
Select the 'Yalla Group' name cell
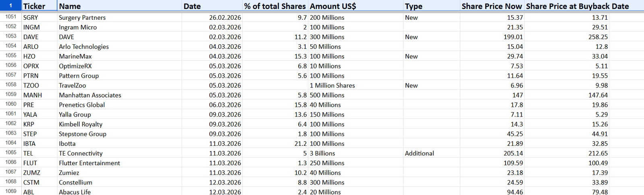tap(120, 114)
